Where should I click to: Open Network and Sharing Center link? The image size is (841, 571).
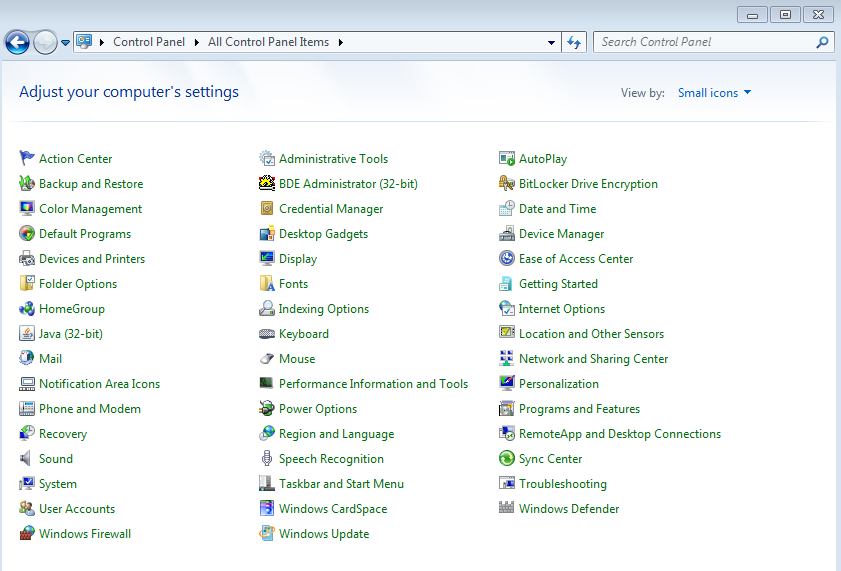(593, 359)
